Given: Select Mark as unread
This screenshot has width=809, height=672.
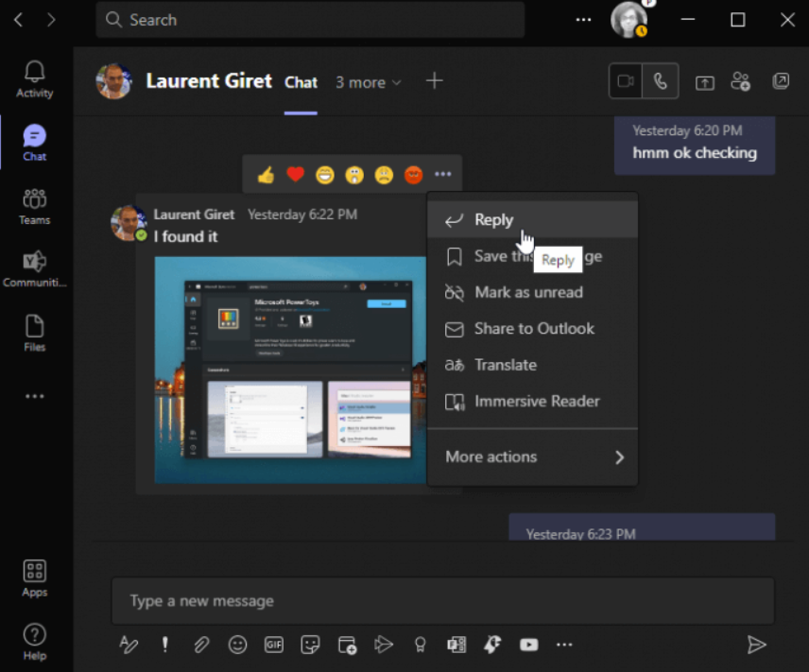Looking at the screenshot, I should click(x=532, y=293).
